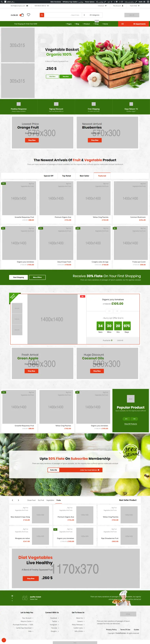Open DaLat Grape Fresh product image
This screenshot has height=644, width=150.
(56, 243)
